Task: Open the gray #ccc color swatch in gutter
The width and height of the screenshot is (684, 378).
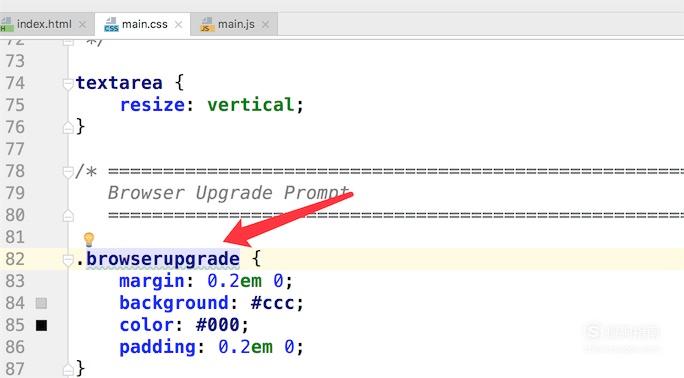Action: point(41,303)
